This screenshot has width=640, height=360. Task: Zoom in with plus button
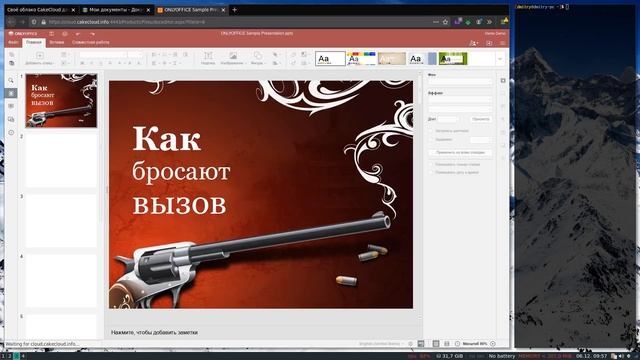point(493,344)
